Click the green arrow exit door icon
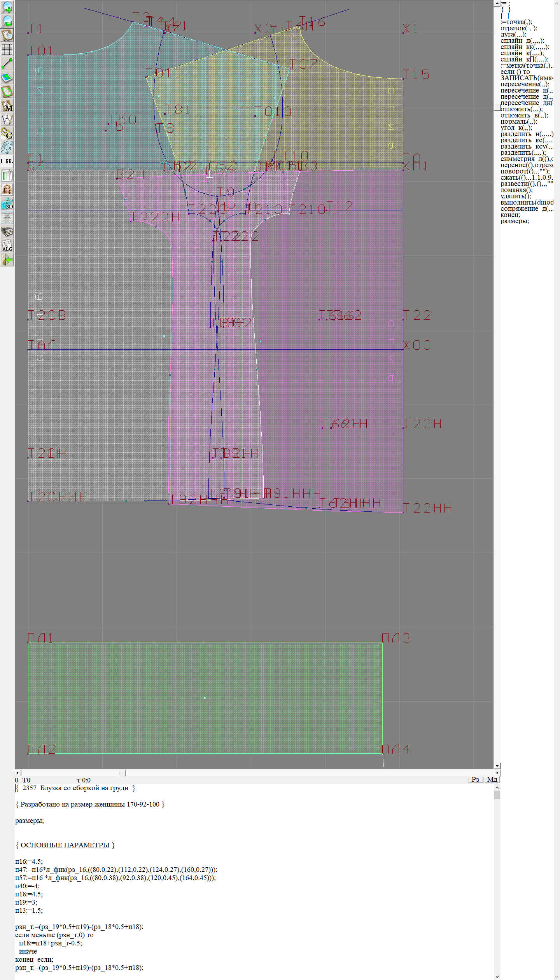560x980 pixels. [x=7, y=259]
